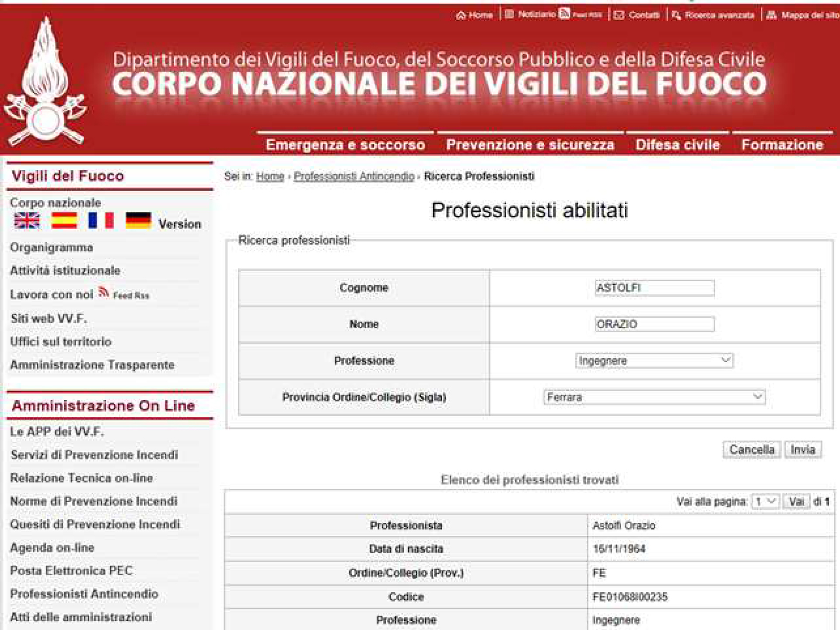
Task: Open the Professione dropdown showing Ingegnere
Action: pos(654,360)
